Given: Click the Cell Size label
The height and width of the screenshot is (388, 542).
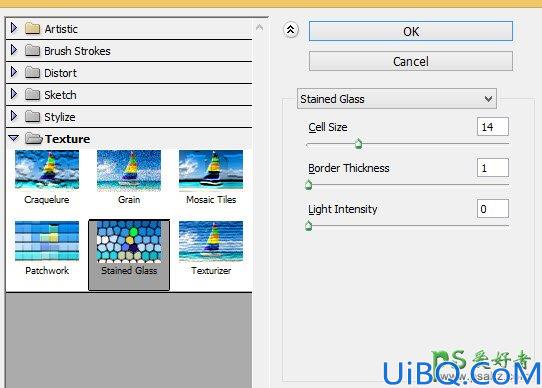Looking at the screenshot, I should (x=328, y=127).
